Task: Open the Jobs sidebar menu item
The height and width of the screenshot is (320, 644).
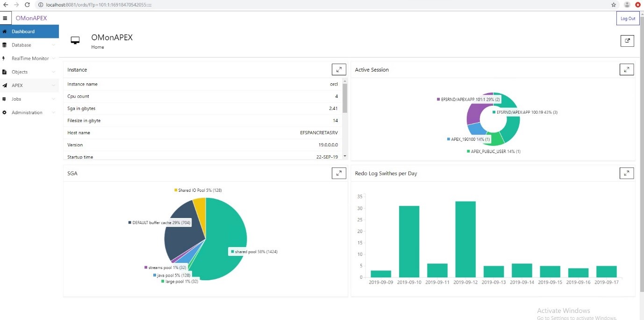Action: (16, 99)
